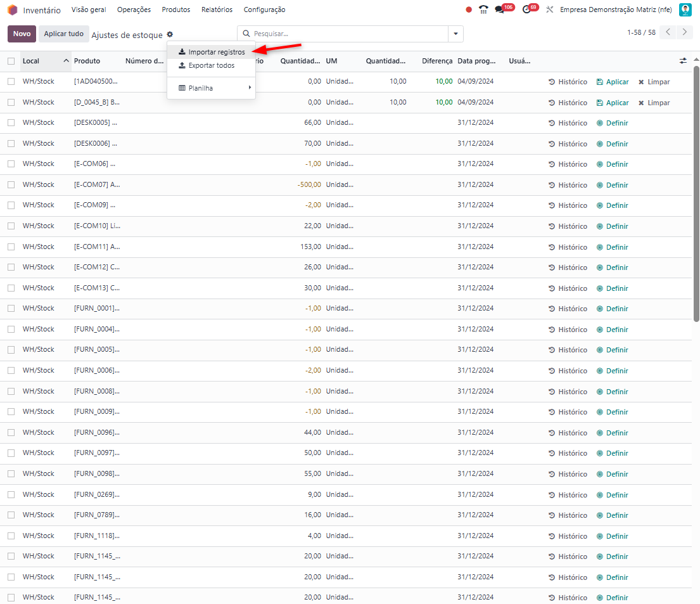This screenshot has height=604, width=700.
Task: Click the -500,00 quantity cell
Action: (309, 184)
